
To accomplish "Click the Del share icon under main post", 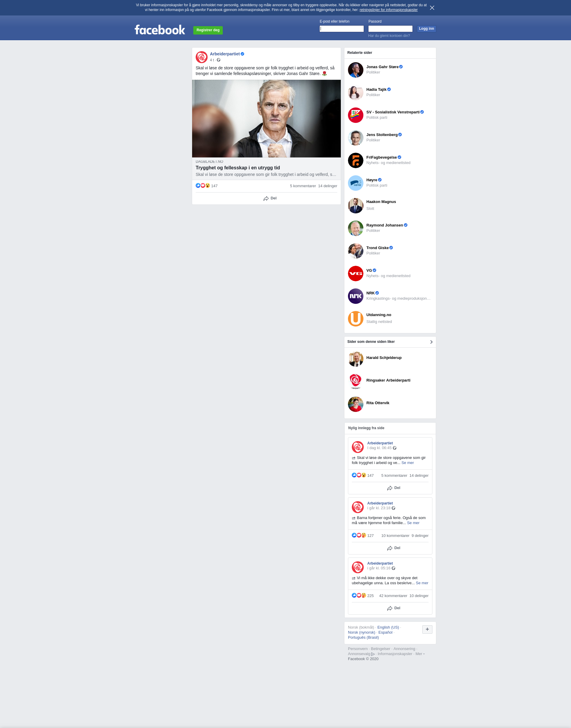I will (266, 199).
